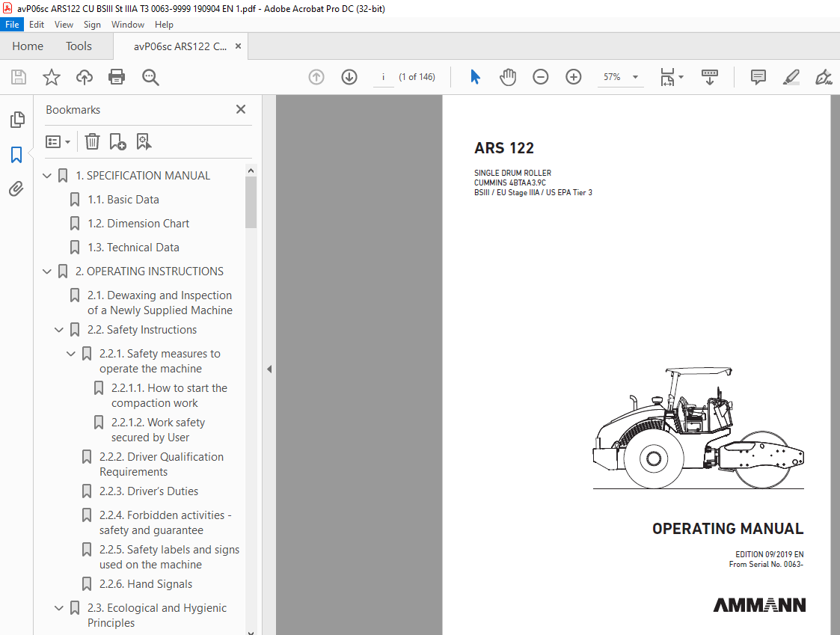Screen dimensions: 840x635
Task: Activate the Selection arrow tool
Action: (x=475, y=77)
